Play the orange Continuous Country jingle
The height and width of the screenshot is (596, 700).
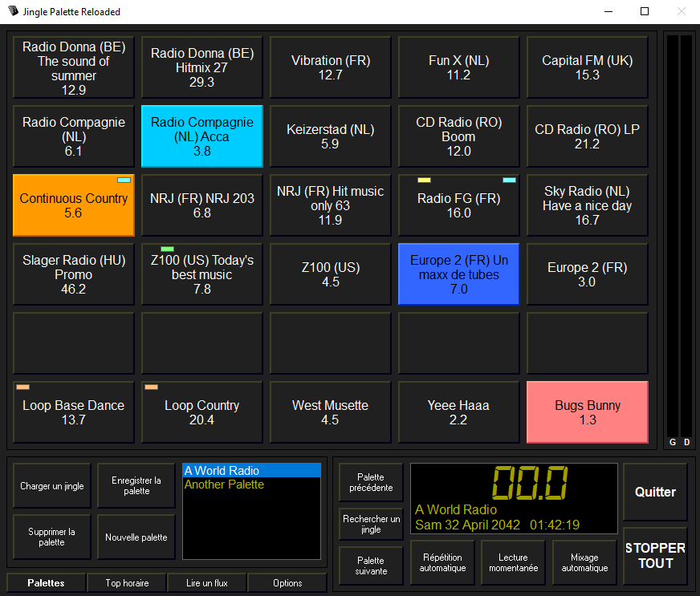pyautogui.click(x=74, y=205)
